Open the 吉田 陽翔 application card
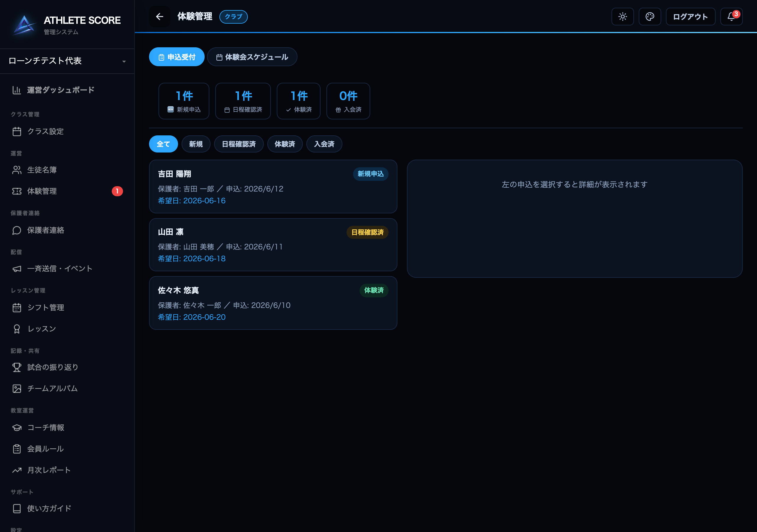This screenshot has width=757, height=532. (273, 186)
